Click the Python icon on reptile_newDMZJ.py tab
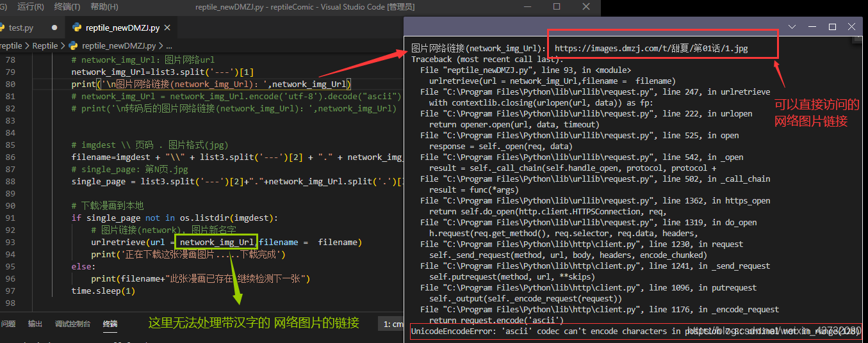This screenshot has width=868, height=343. 77,28
